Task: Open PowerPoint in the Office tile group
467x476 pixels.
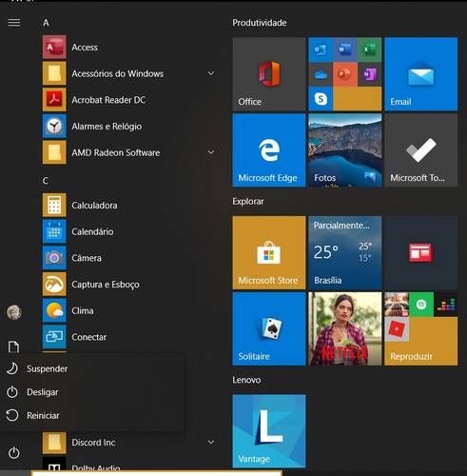Action: (345, 74)
